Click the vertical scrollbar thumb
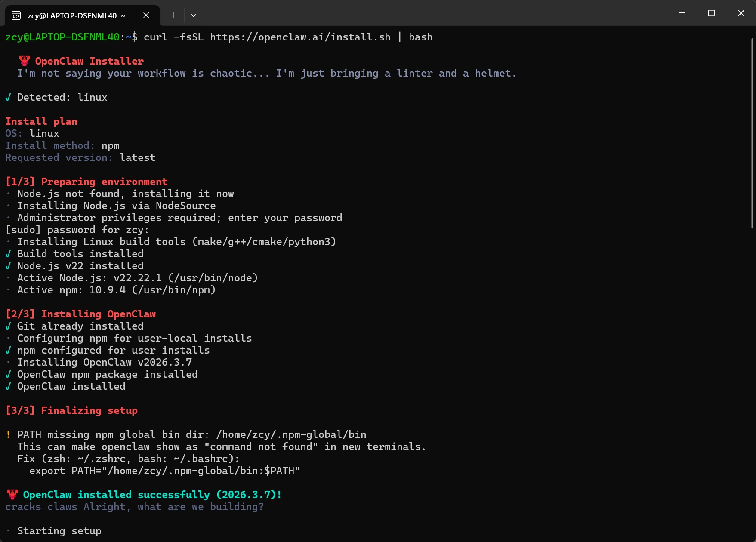The width and height of the screenshot is (756, 542). coord(753,133)
